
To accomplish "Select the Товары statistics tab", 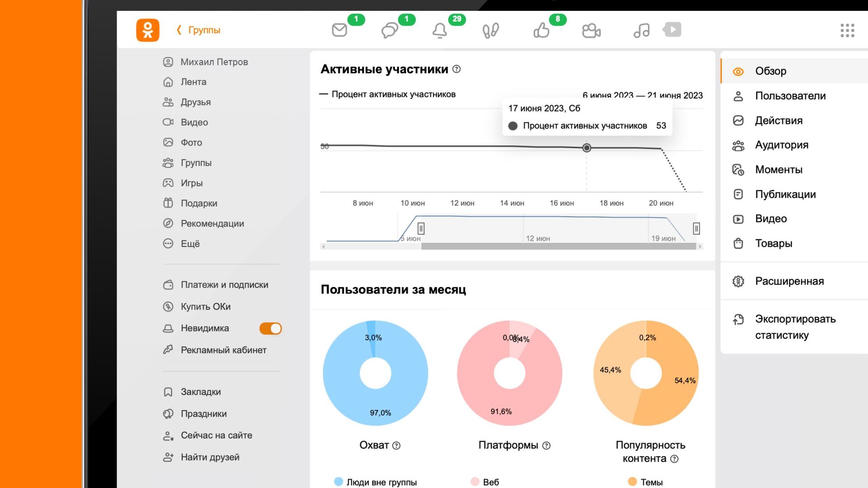I will pyautogui.click(x=794, y=244).
